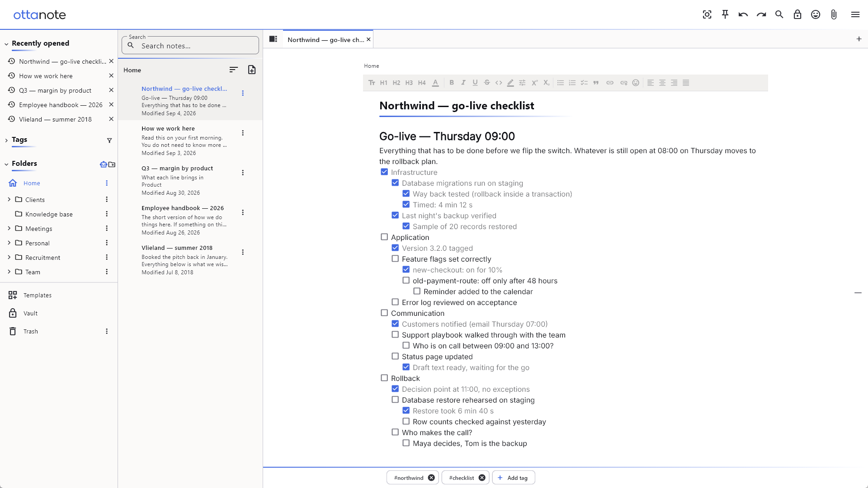Open the hamburger main menu
Screen dimensions: 868x488
tap(855, 14)
